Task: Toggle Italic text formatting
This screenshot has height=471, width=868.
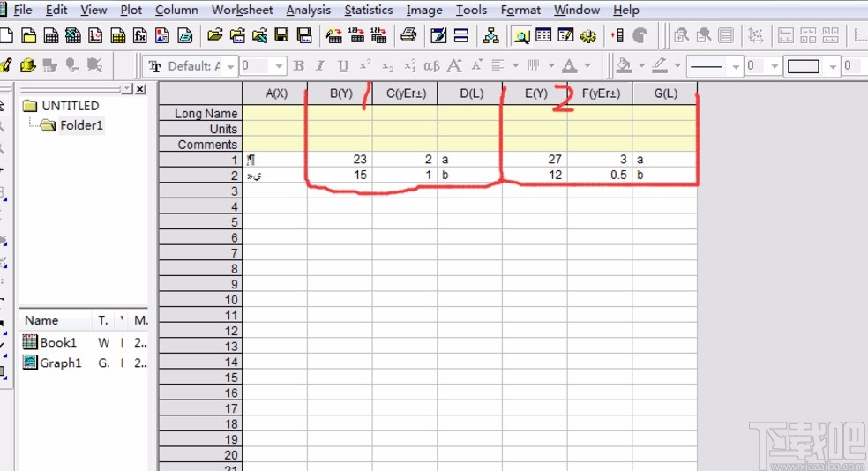Action: pyautogui.click(x=320, y=66)
